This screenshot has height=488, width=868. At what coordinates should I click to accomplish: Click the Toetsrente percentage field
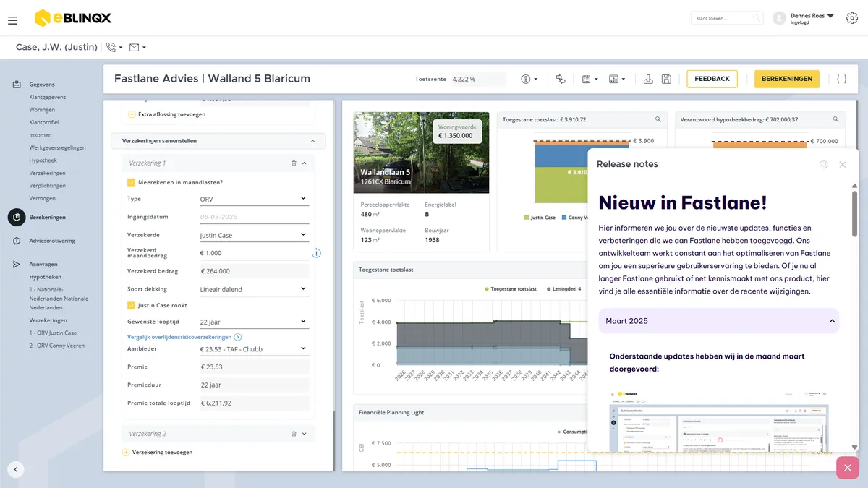pos(478,79)
